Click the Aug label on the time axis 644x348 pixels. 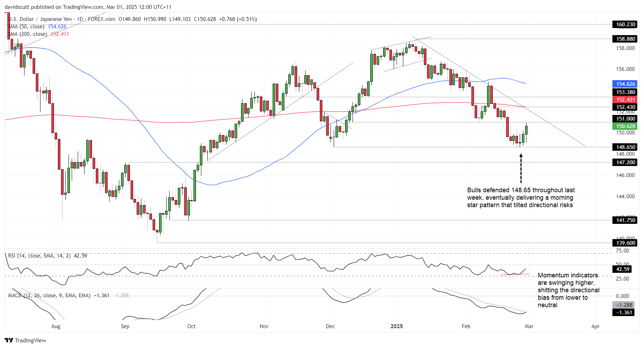pos(56,326)
